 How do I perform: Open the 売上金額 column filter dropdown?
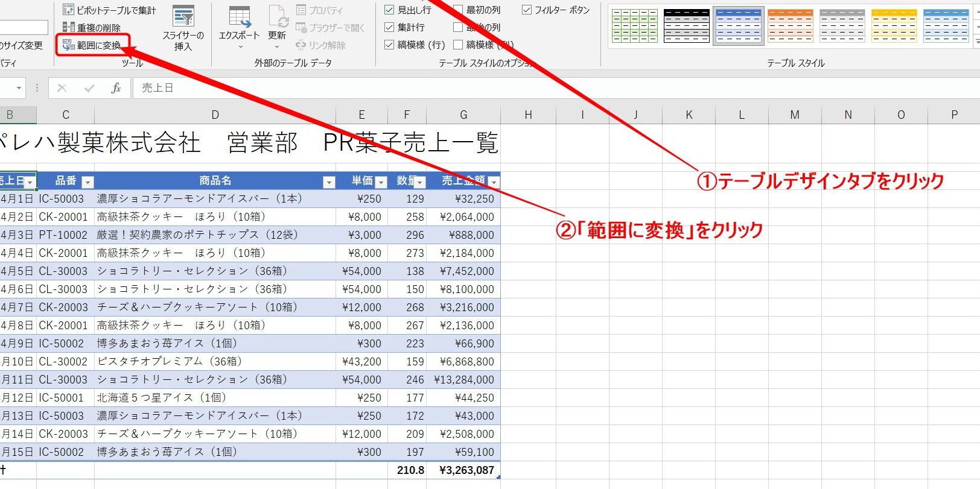tap(494, 181)
